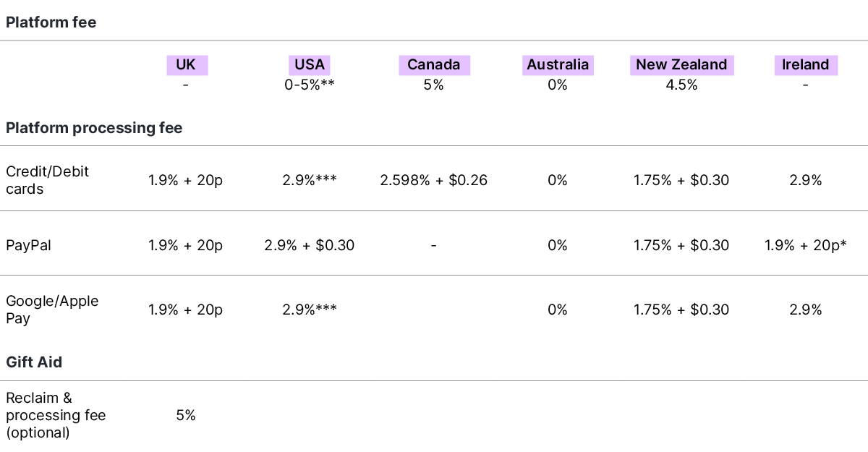
Task: Click the New Zealand 4.5% platform fee
Action: click(x=681, y=85)
